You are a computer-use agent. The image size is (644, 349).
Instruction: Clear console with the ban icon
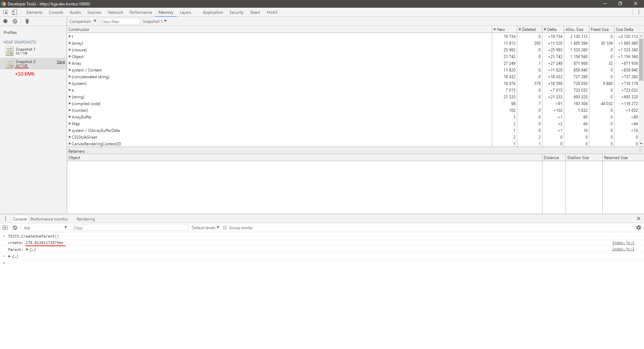tap(15, 228)
